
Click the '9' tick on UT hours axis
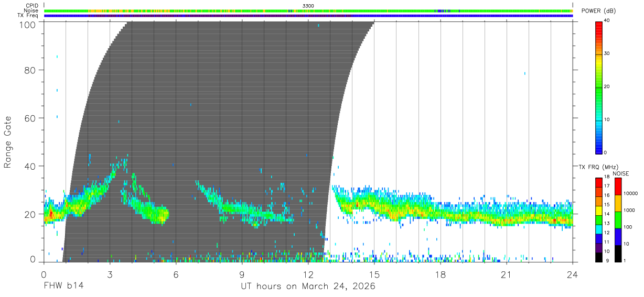242,274
